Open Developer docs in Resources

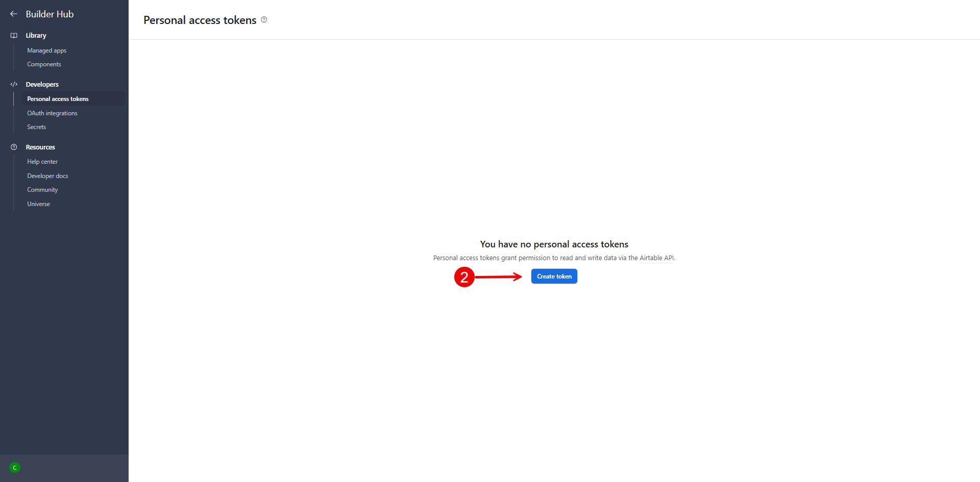[x=47, y=176]
